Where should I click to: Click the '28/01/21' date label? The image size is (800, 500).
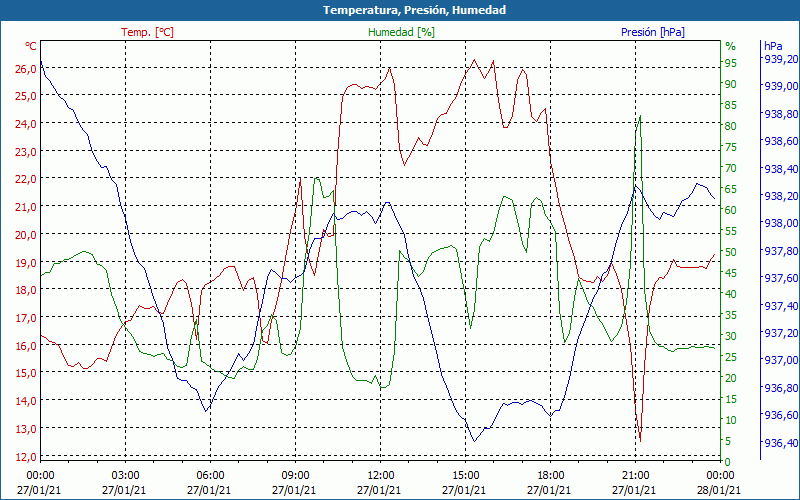(718, 491)
